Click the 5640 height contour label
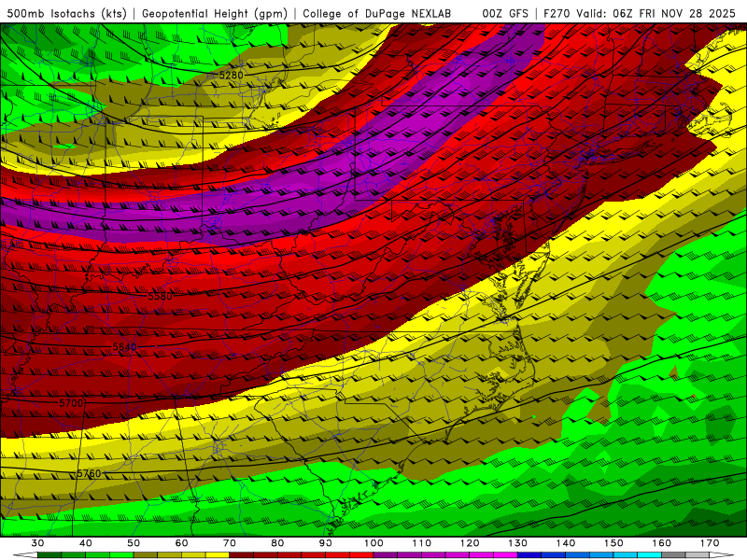This screenshot has width=747, height=560. [x=124, y=346]
